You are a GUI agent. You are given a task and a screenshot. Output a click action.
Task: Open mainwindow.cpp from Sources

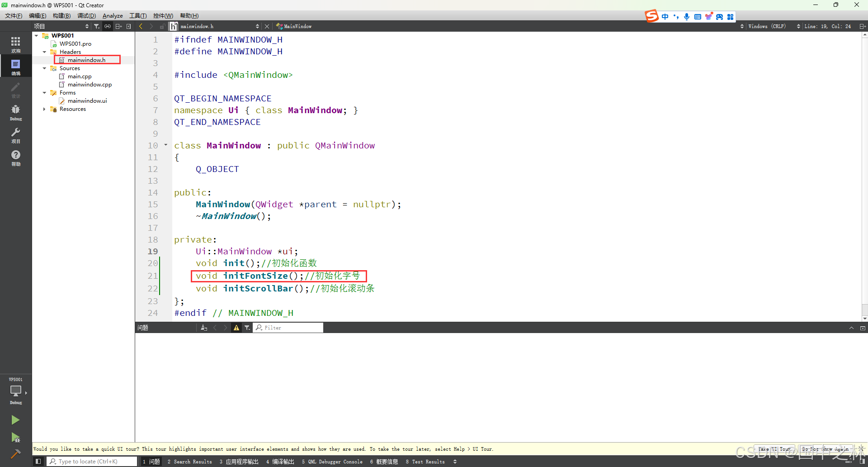(x=90, y=85)
